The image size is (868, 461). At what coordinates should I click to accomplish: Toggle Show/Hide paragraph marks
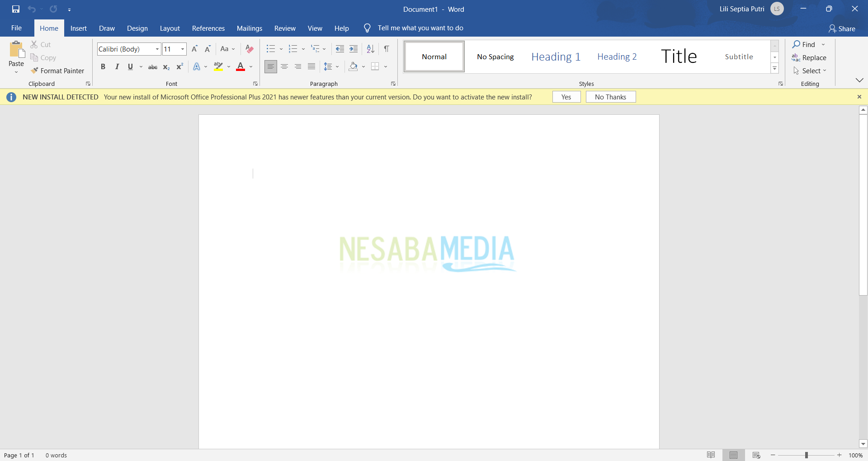tap(387, 49)
